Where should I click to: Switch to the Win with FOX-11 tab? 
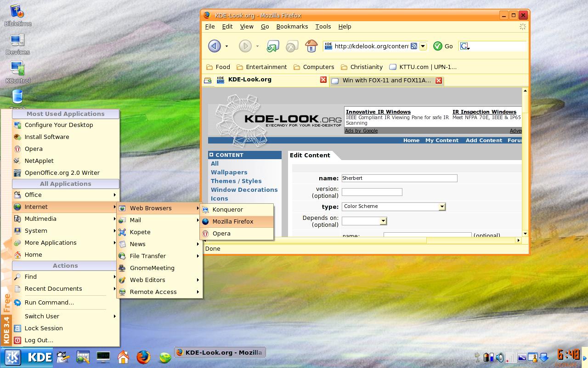[386, 80]
